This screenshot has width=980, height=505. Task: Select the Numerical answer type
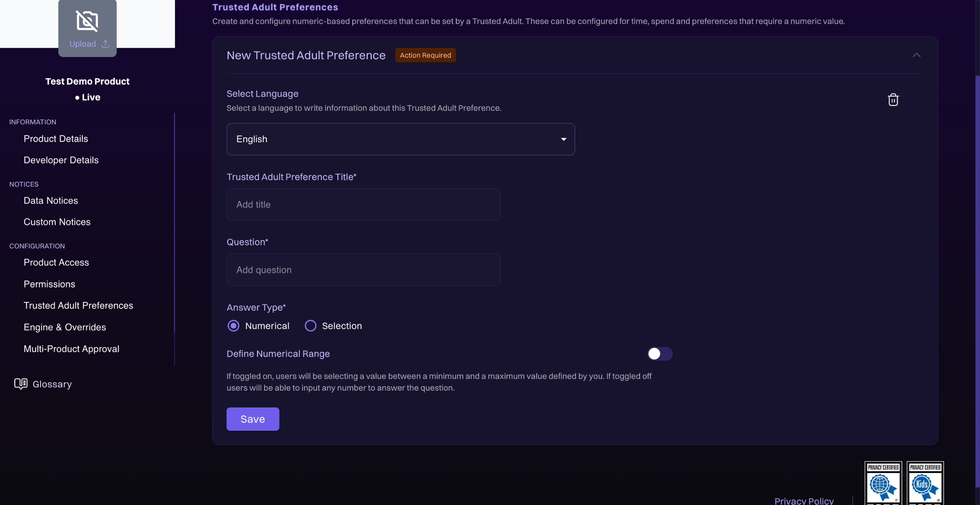pyautogui.click(x=234, y=326)
